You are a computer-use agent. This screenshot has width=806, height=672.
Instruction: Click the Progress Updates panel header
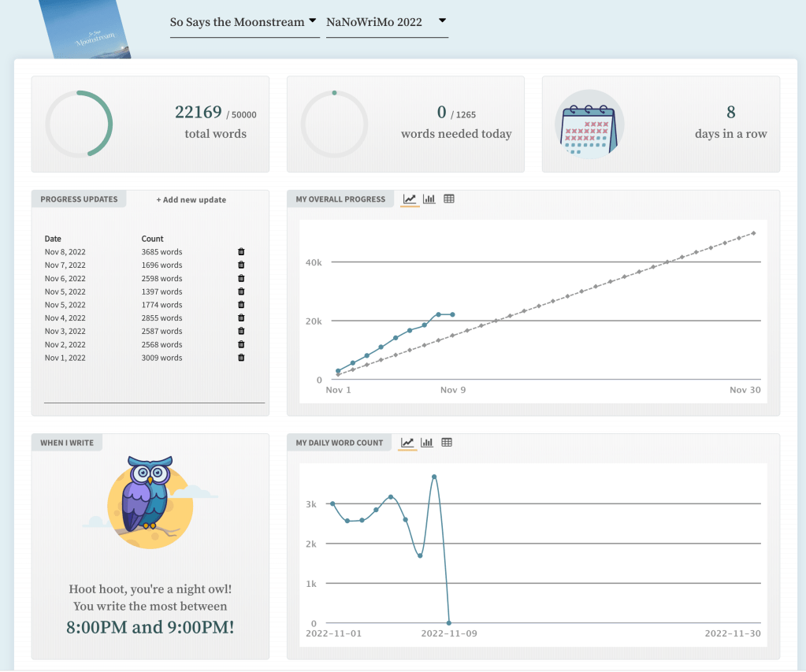click(79, 199)
